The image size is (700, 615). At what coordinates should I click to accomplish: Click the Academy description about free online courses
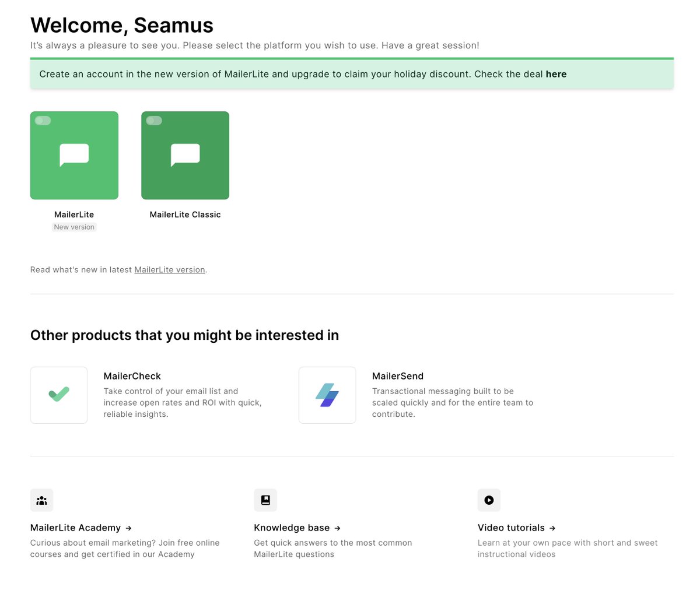pos(125,549)
